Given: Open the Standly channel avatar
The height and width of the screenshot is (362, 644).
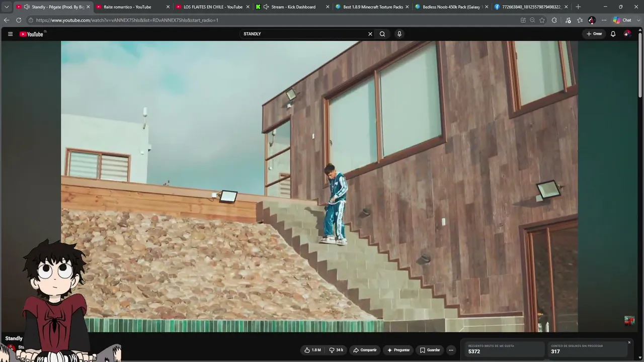Looking at the screenshot, I should tap(11, 348).
